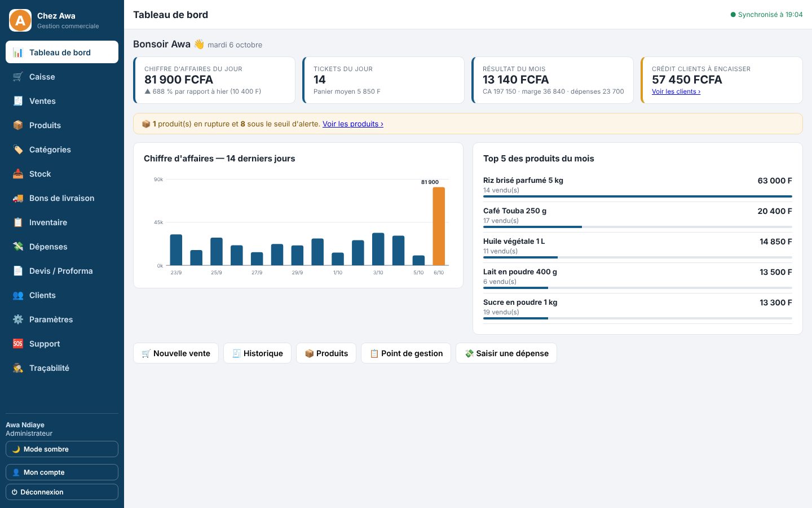812x508 pixels.
Task: Follow the Voir les clients link
Action: (676, 91)
